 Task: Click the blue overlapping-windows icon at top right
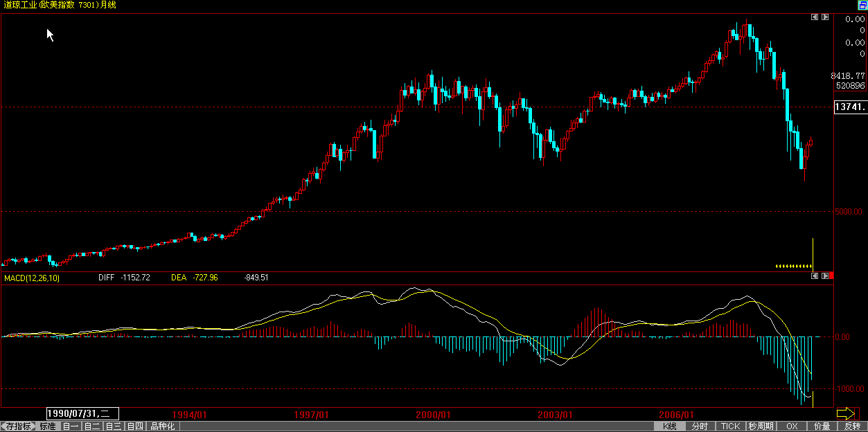862,5
